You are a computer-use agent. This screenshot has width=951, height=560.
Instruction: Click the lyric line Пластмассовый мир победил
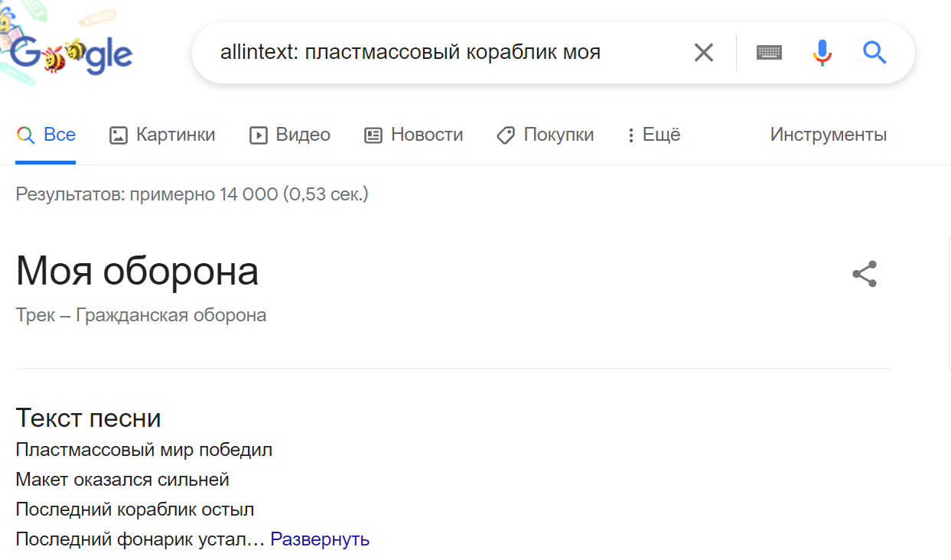click(x=144, y=450)
